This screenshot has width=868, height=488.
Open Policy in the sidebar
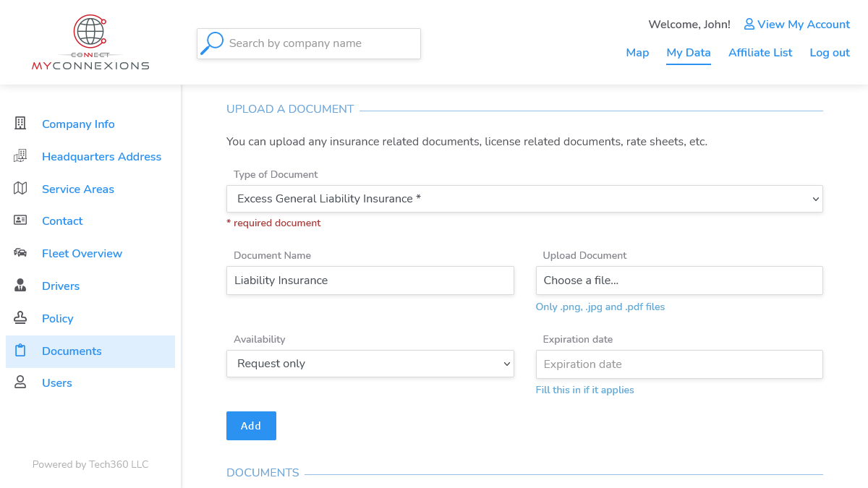tap(58, 318)
